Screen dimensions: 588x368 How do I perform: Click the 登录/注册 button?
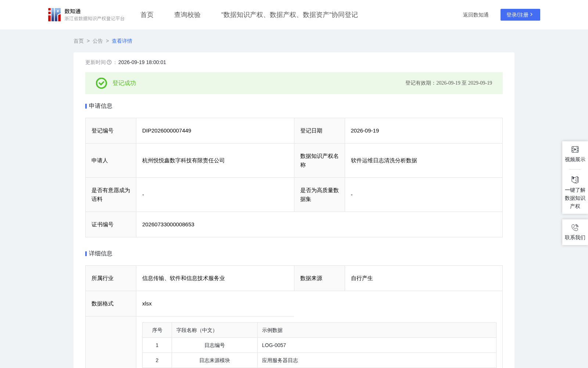point(520,15)
